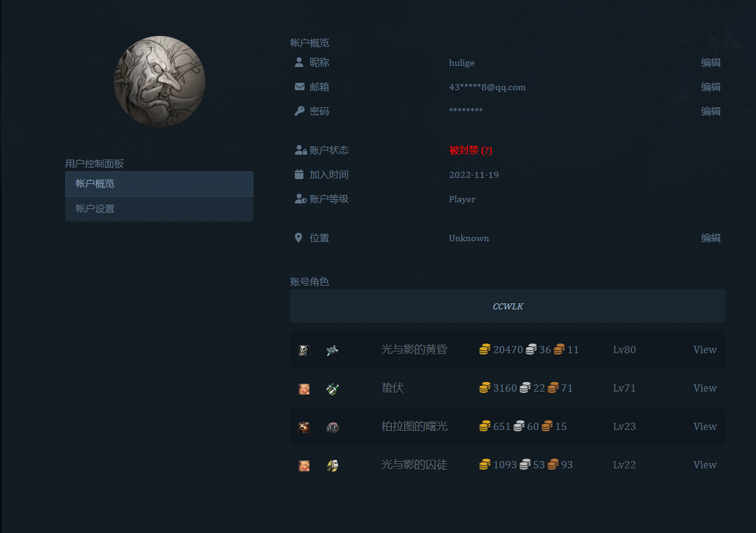Click the class icon for 光与影的囚徒

(332, 465)
